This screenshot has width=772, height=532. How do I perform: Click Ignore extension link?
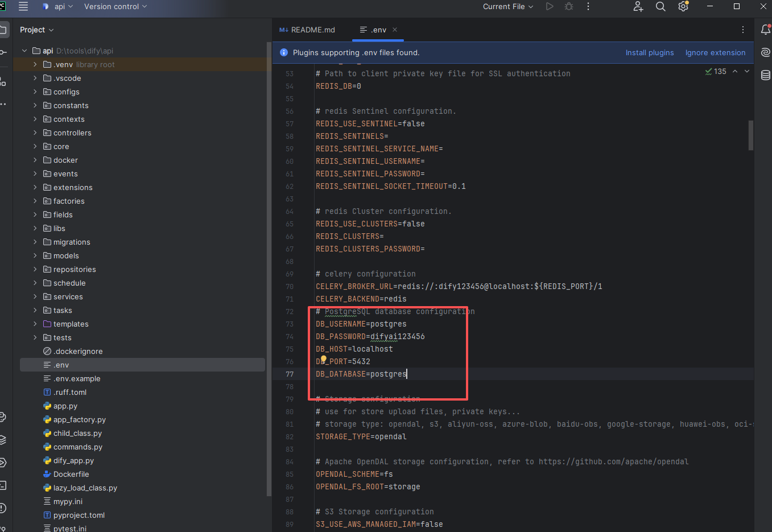tap(715, 52)
